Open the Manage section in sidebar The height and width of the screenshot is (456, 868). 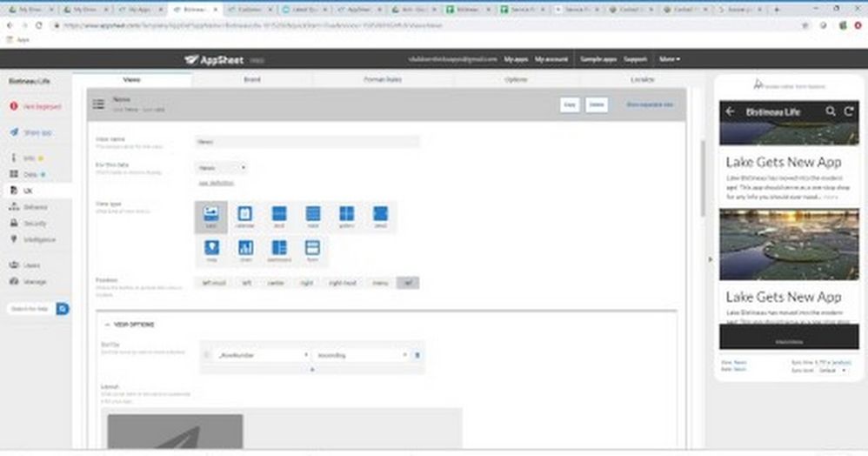(34, 281)
